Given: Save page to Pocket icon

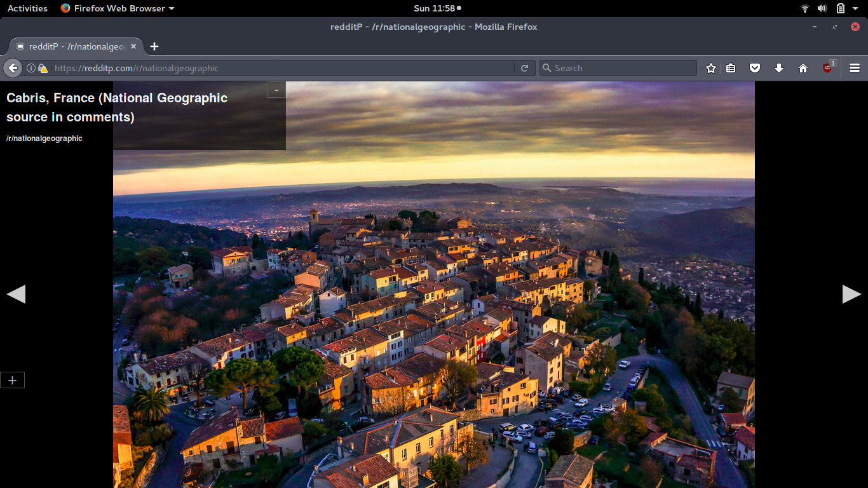Looking at the screenshot, I should 755,68.
